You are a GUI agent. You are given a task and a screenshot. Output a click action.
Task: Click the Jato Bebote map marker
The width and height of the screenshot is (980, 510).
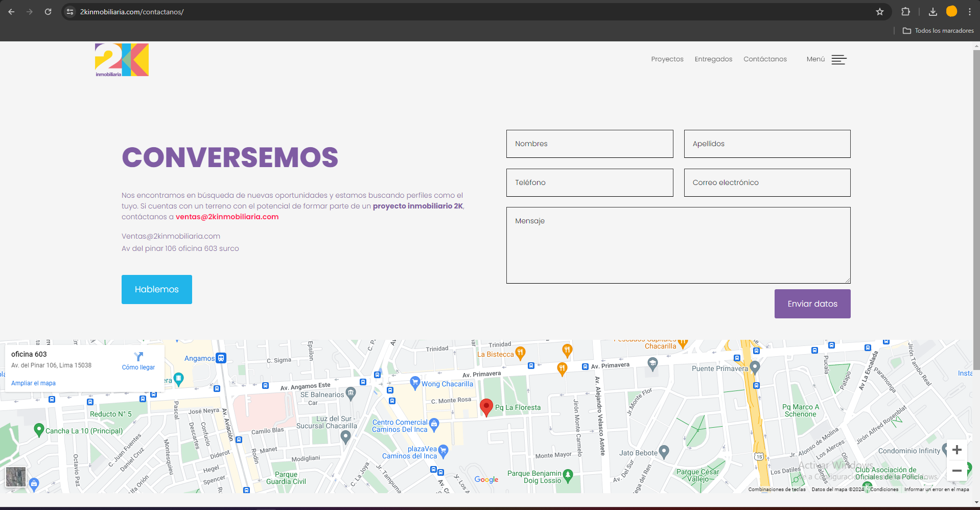click(664, 451)
